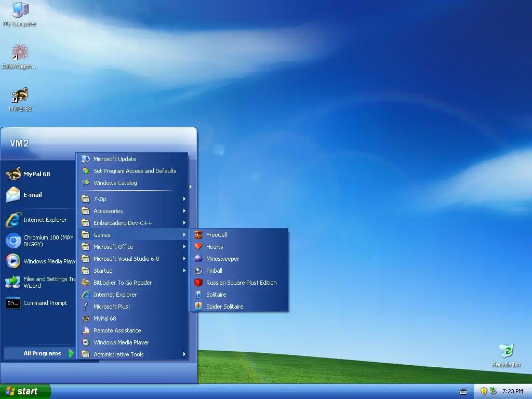Open E-mail from the Start menu
This screenshot has height=399, width=532.
click(39, 195)
